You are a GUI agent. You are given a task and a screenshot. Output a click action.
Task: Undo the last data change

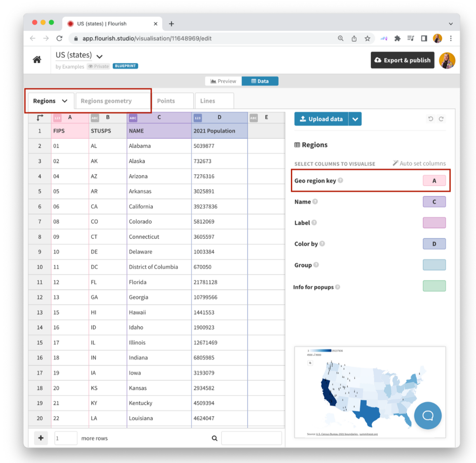pos(430,119)
